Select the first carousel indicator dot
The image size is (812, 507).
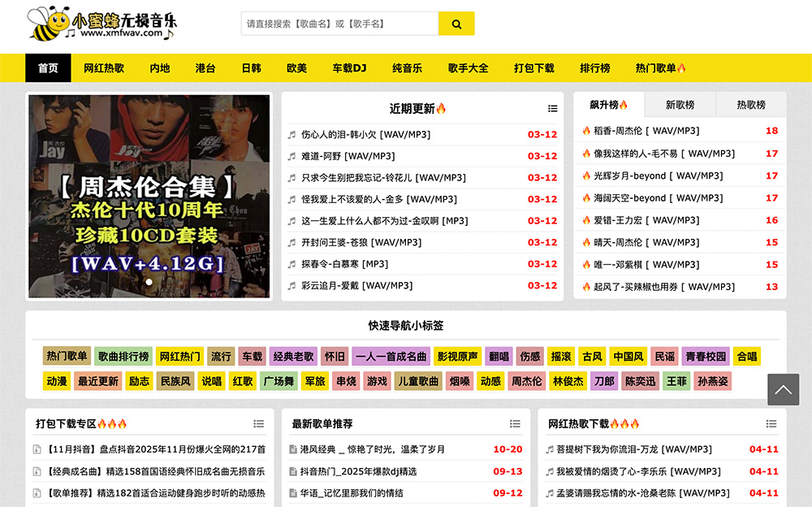pyautogui.click(x=149, y=283)
